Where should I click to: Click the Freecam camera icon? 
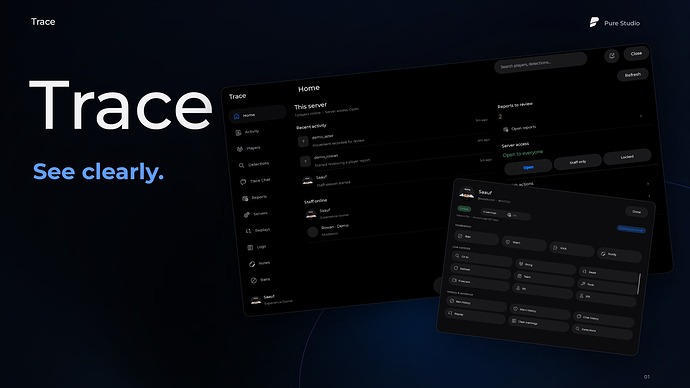[x=455, y=280]
